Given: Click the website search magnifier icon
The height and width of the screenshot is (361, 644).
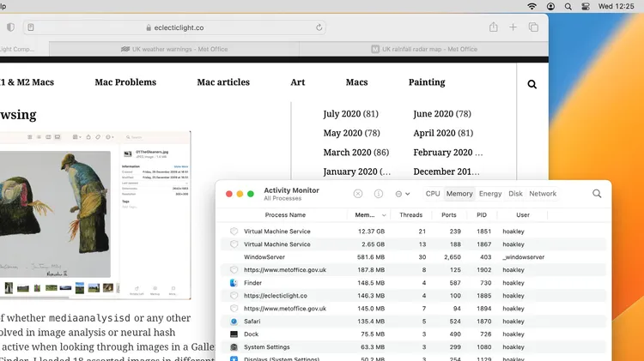Looking at the screenshot, I should point(532,84).
